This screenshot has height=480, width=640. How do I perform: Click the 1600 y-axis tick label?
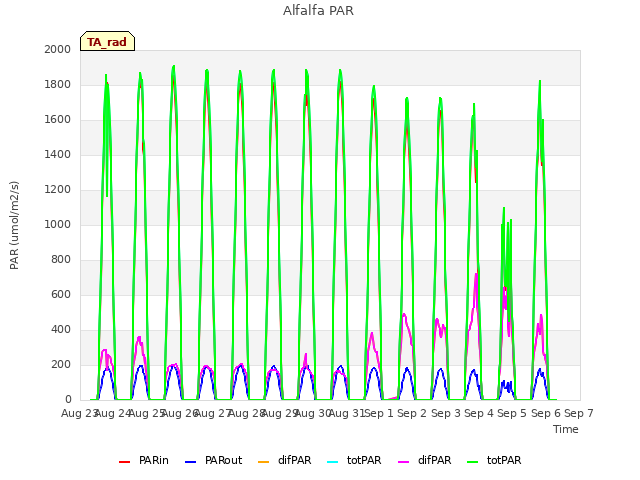[x=58, y=120]
